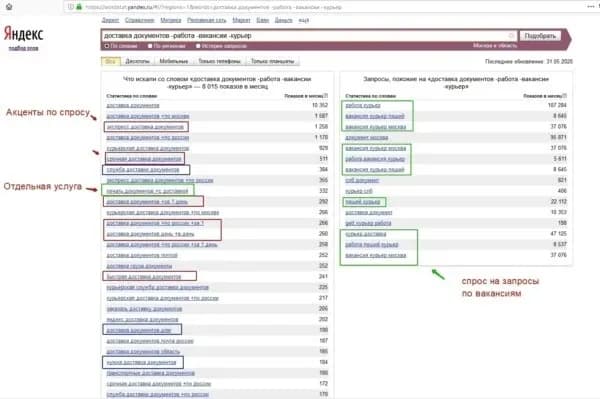Clear the query with the X icon
Image resolution: width=600 pixels, height=399 pixels.
point(511,36)
